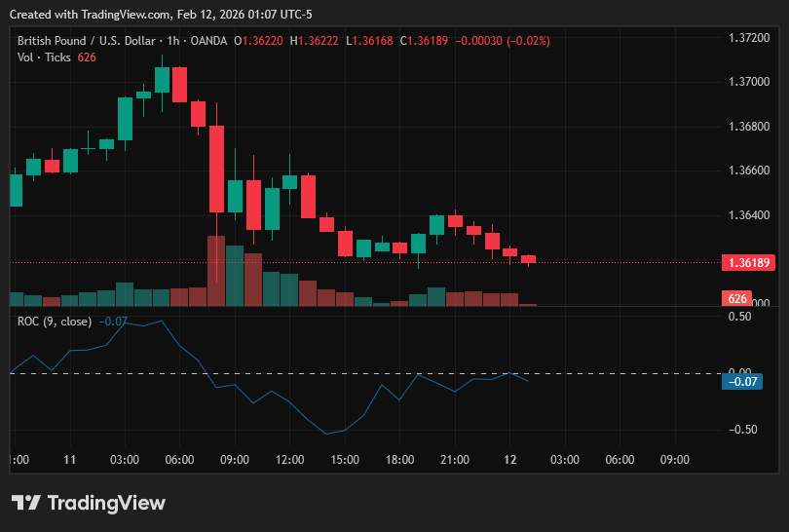Click the tallest red volume bar
The height and width of the screenshot is (532, 789).
pos(216,271)
